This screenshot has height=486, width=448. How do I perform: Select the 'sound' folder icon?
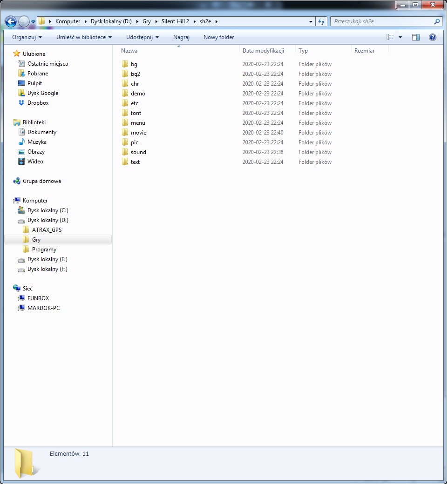pyautogui.click(x=125, y=152)
